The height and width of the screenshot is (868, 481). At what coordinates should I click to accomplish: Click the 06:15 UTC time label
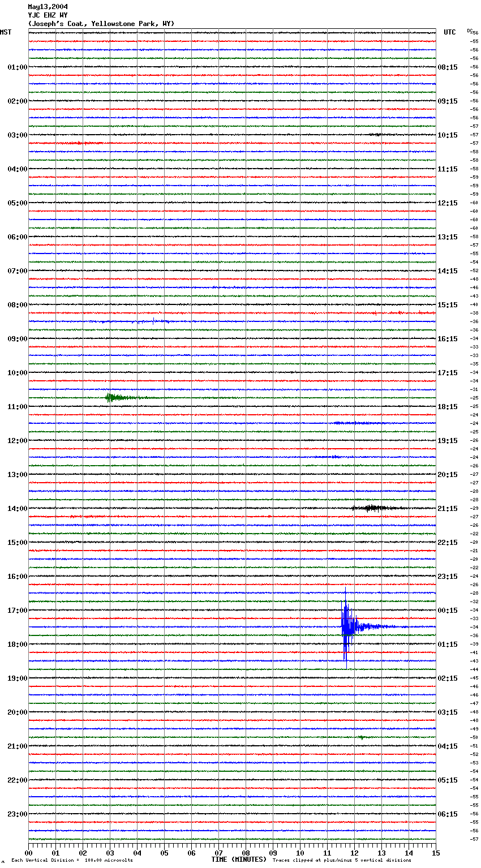point(448,814)
